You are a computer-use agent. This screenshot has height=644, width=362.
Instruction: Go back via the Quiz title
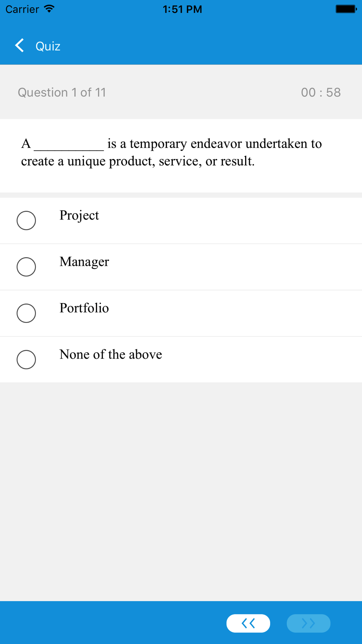[48, 46]
